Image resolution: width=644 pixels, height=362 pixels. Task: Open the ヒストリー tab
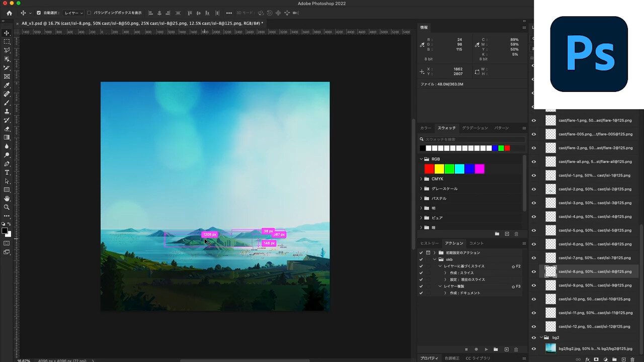[429, 243]
